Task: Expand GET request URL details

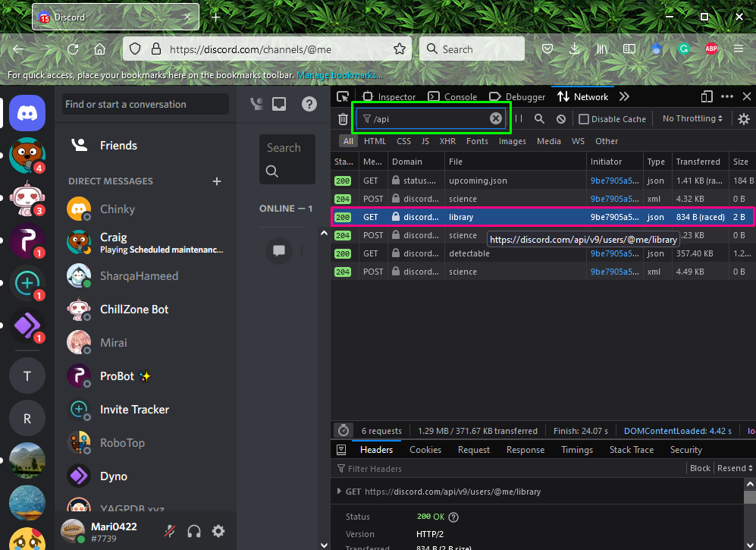Action: click(340, 491)
